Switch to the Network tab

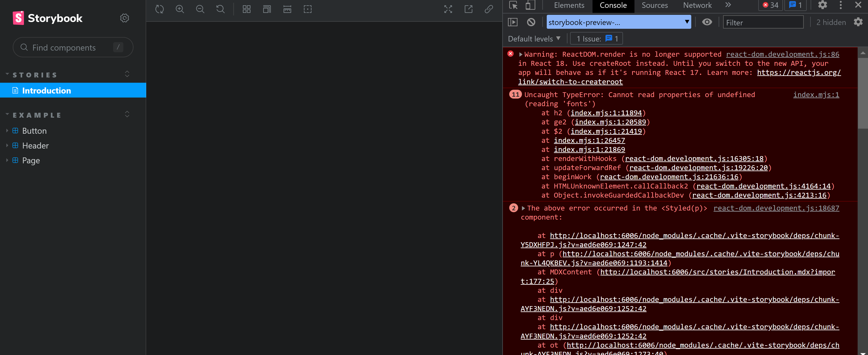[697, 5]
